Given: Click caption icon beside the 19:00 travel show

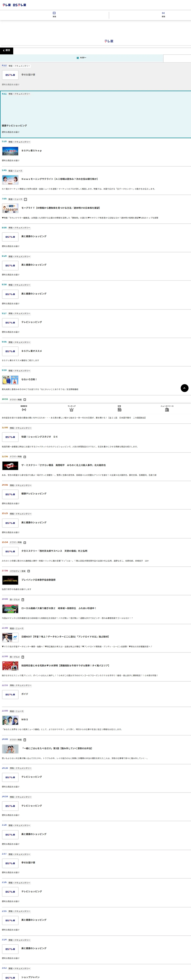Looking at the screenshot, I should pos(23,600).
